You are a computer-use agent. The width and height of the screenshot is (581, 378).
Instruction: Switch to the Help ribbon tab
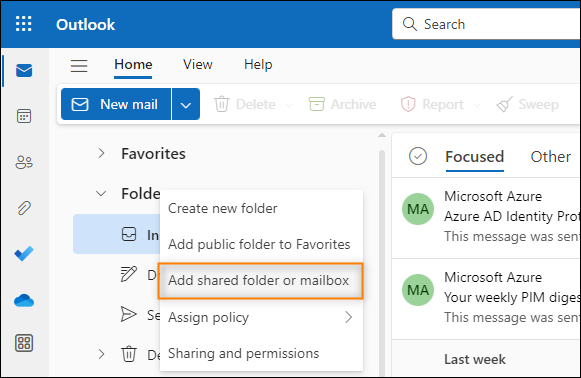[x=258, y=65]
